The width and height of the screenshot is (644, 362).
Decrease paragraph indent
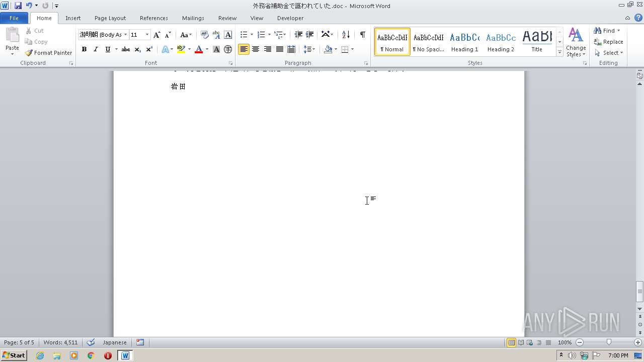(298, 35)
